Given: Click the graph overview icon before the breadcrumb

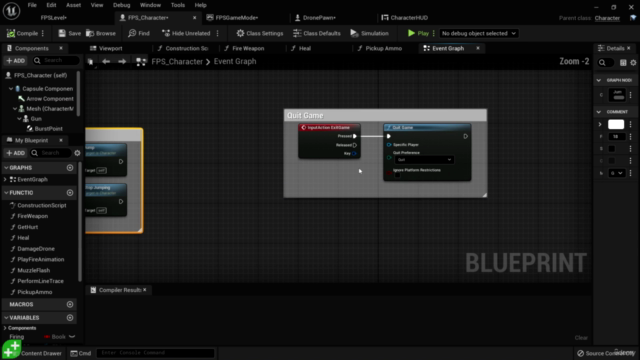Looking at the screenshot, I should 141,62.
